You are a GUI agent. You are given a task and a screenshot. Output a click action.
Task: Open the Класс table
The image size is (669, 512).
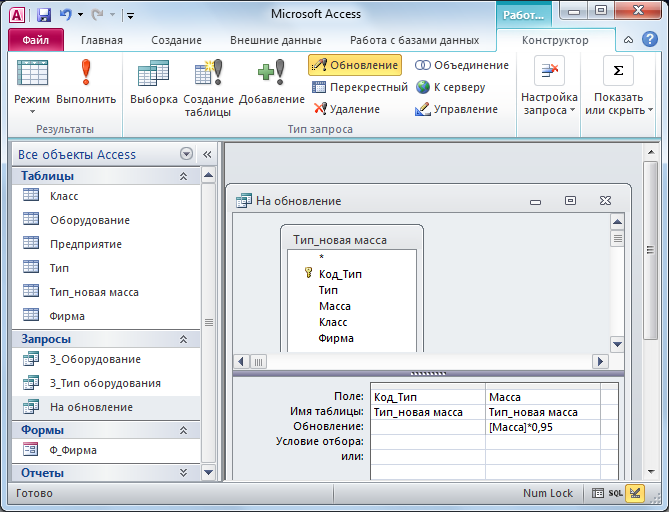click(106, 196)
